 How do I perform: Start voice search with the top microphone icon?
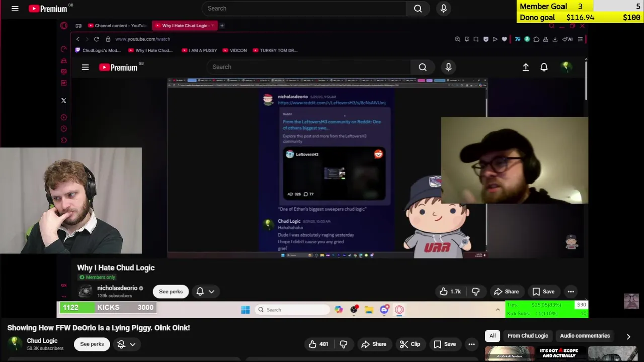pos(444,8)
